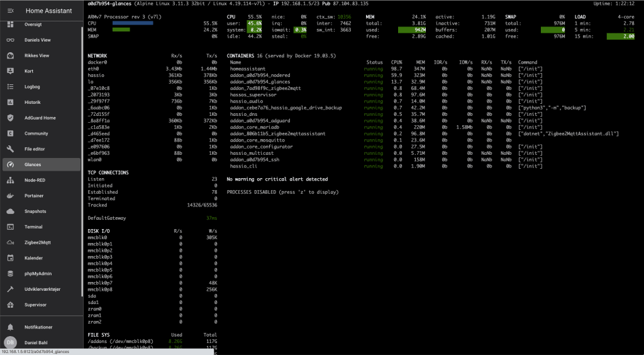Click the Notifikationer bell icon

pos(10,327)
